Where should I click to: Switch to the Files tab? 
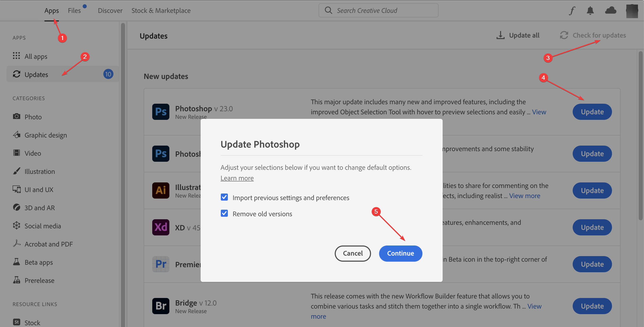pos(74,11)
